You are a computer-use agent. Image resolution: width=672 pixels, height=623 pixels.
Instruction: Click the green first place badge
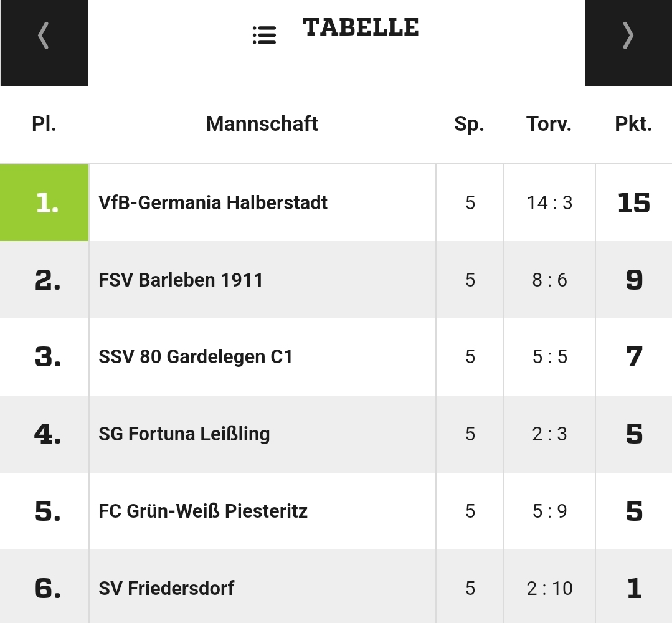[x=44, y=203]
